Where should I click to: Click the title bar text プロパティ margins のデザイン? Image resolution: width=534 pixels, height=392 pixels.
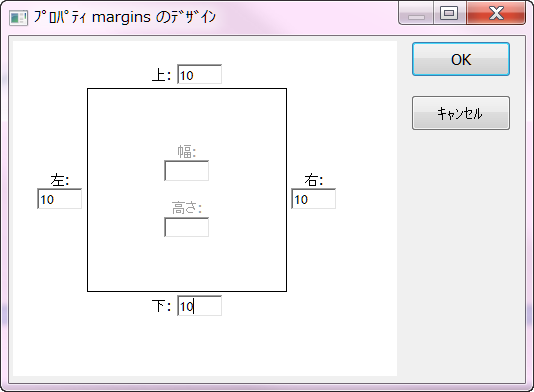[125, 17]
